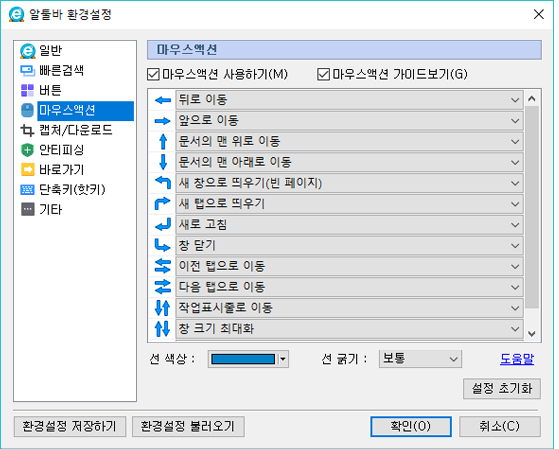The height and width of the screenshot is (449, 559).
Task: Select 빠른검색 in the settings list
Action: pyautogui.click(x=61, y=71)
